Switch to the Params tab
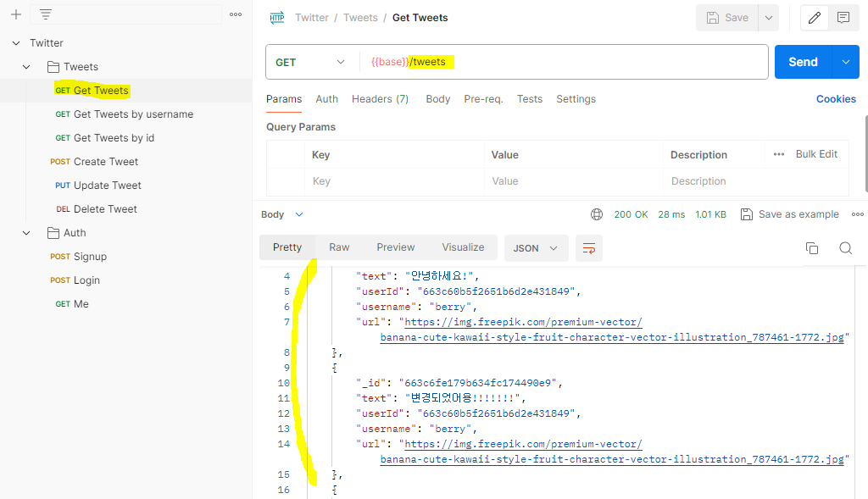The height and width of the screenshot is (499, 868). tap(284, 99)
